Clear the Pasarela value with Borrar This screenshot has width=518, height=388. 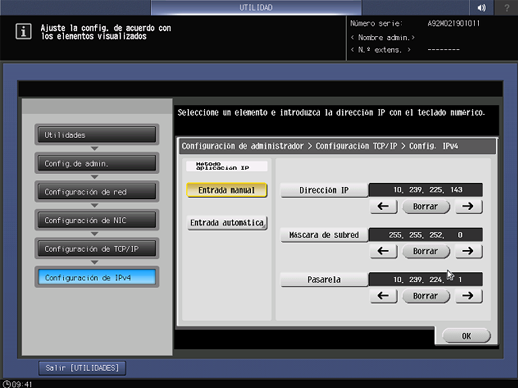pyautogui.click(x=426, y=296)
